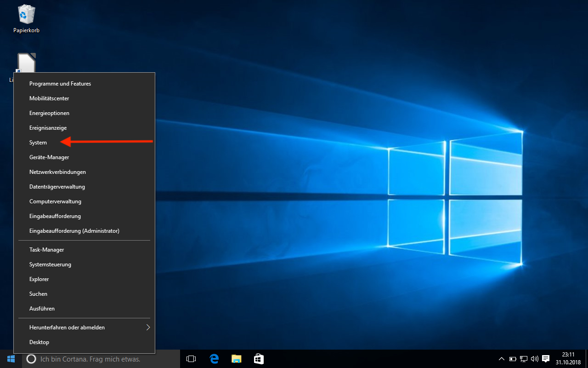Image resolution: width=588 pixels, height=368 pixels.
Task: Select Explorer in the context menu
Action: 84,279
